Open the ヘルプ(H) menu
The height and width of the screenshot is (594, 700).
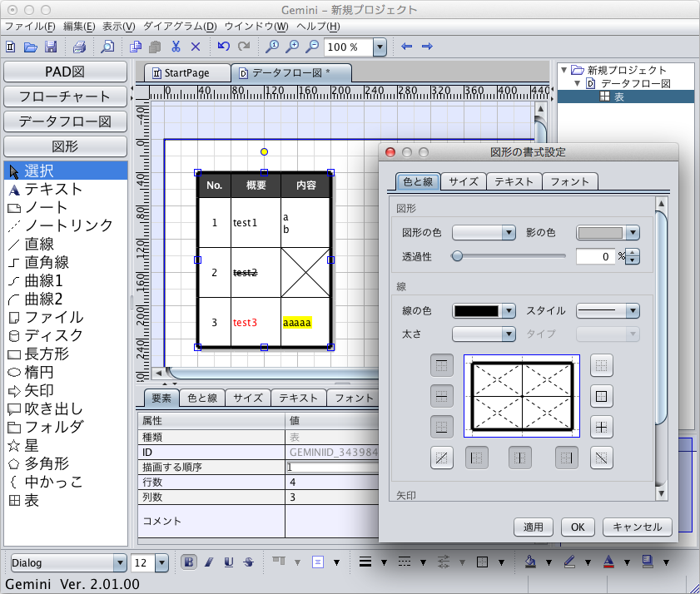[318, 27]
